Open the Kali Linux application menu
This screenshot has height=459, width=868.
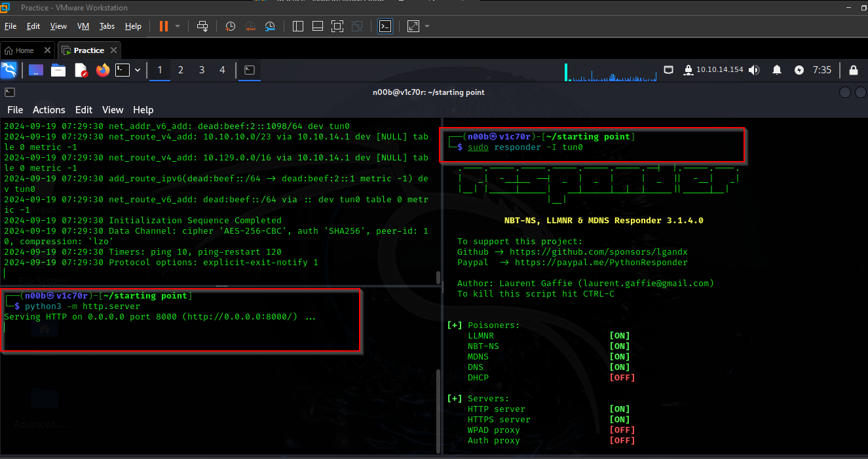pyautogui.click(x=9, y=70)
